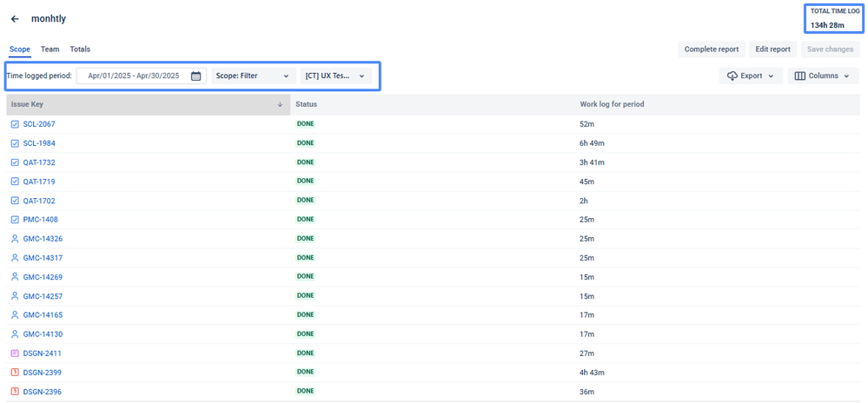Click task icon beside QAT-1702
Viewport: 868px width, 403px height.
(15, 201)
